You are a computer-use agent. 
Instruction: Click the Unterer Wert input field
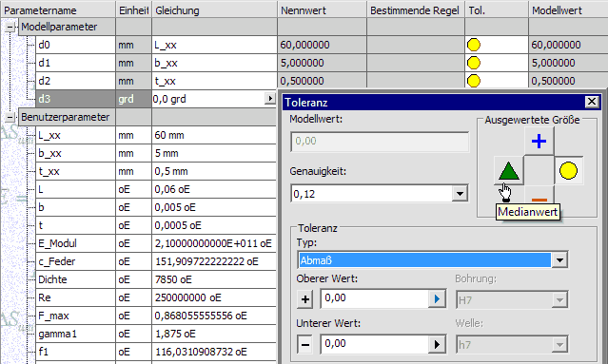(375, 344)
